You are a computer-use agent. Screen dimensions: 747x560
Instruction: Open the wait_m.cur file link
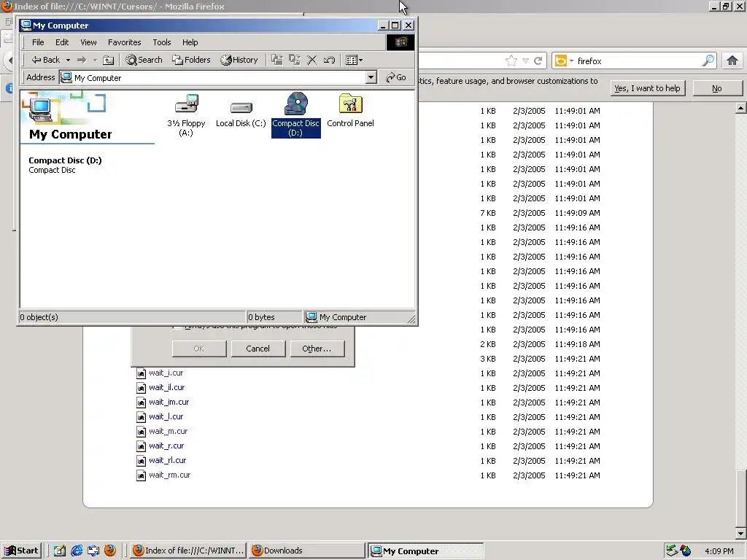point(169,432)
